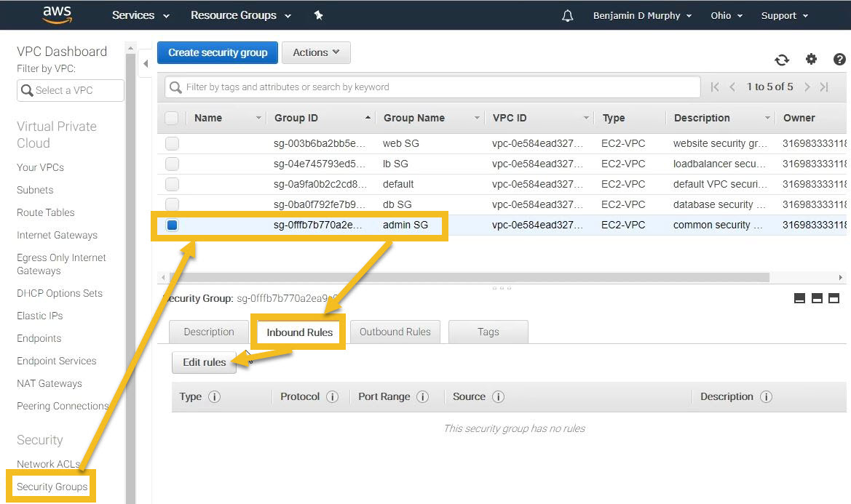Open the Ohio region selector
This screenshot has height=504, width=851.
click(727, 16)
